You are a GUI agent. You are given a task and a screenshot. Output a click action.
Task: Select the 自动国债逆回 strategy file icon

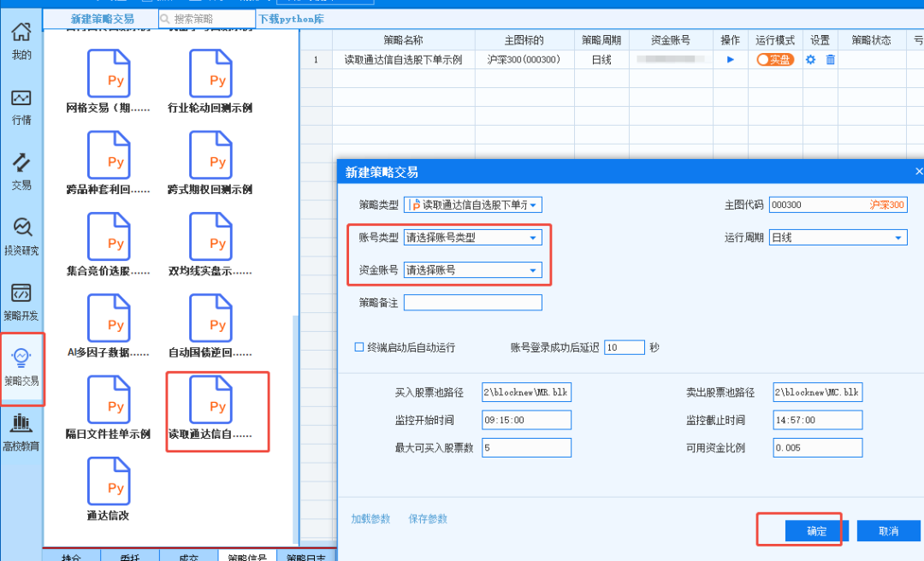pos(210,318)
